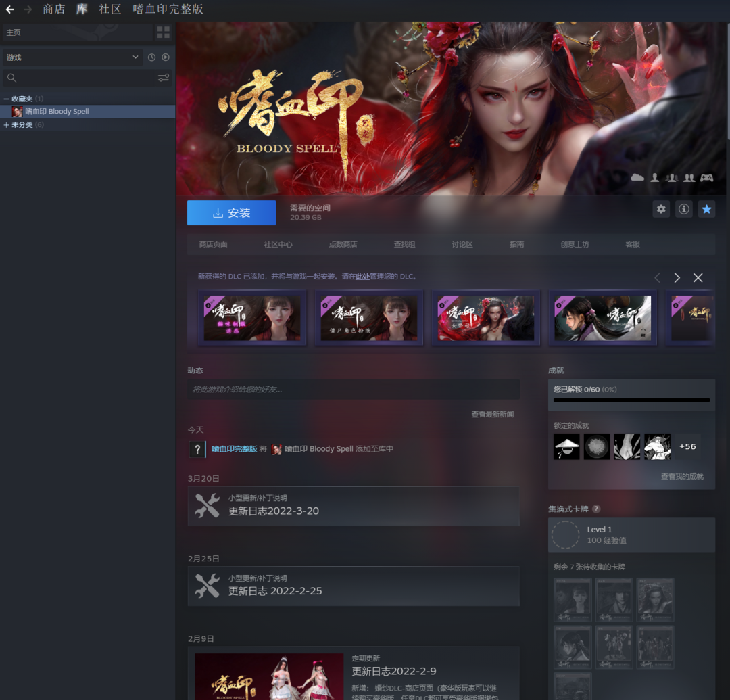Open the 指南 tab
This screenshot has height=700, width=730.
point(517,245)
